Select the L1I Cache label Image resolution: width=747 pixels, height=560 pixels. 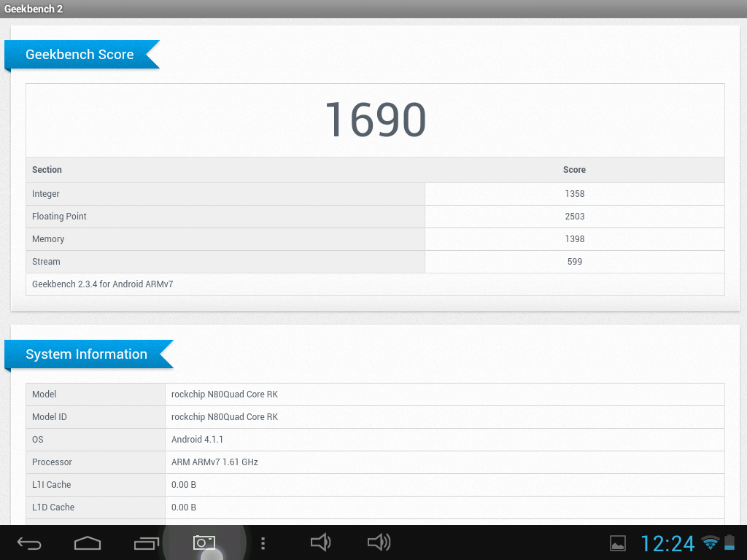click(52, 485)
